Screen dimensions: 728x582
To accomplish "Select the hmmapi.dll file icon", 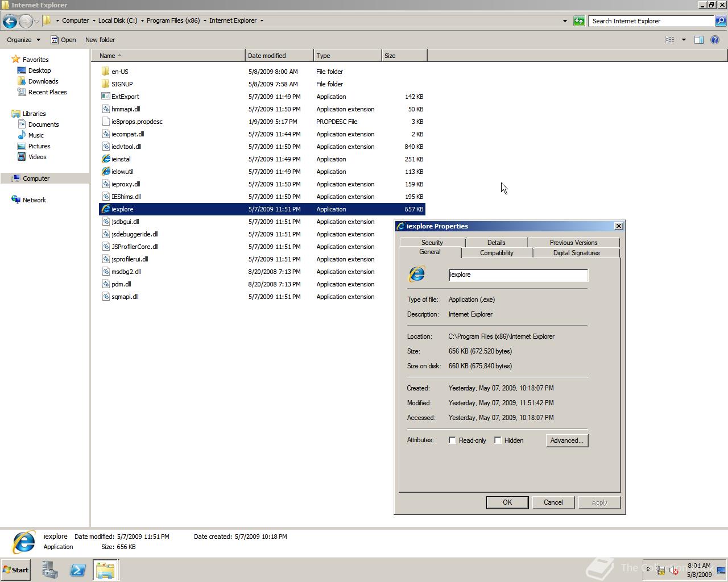I will coord(105,109).
